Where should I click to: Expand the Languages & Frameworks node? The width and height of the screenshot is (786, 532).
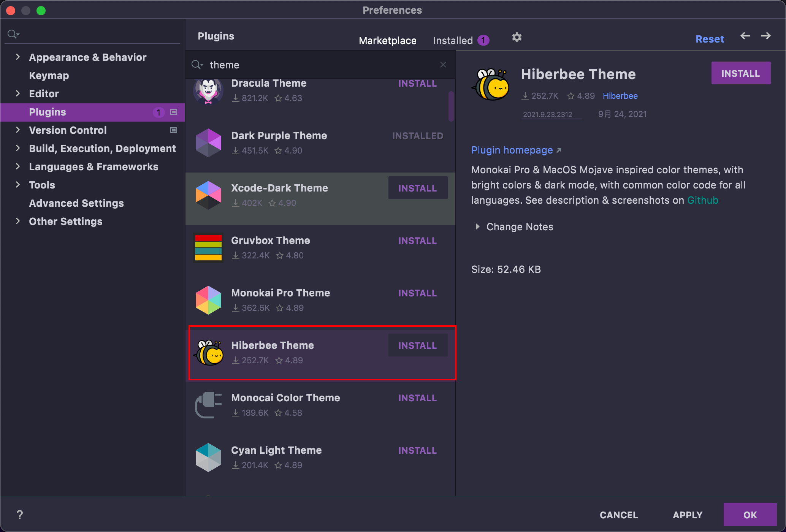click(17, 166)
